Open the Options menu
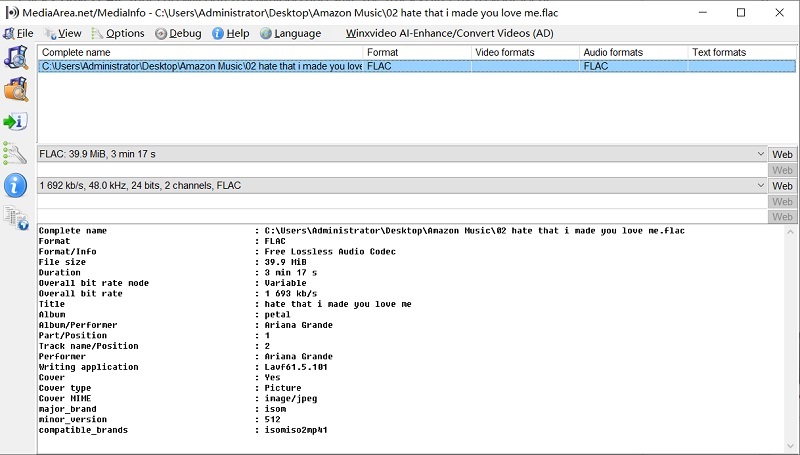 (118, 34)
